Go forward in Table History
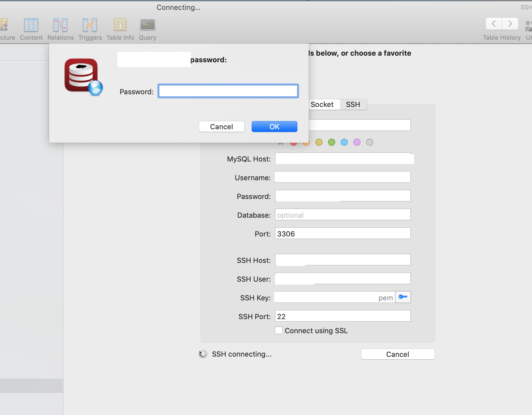This screenshot has width=532, height=415. pos(510,24)
